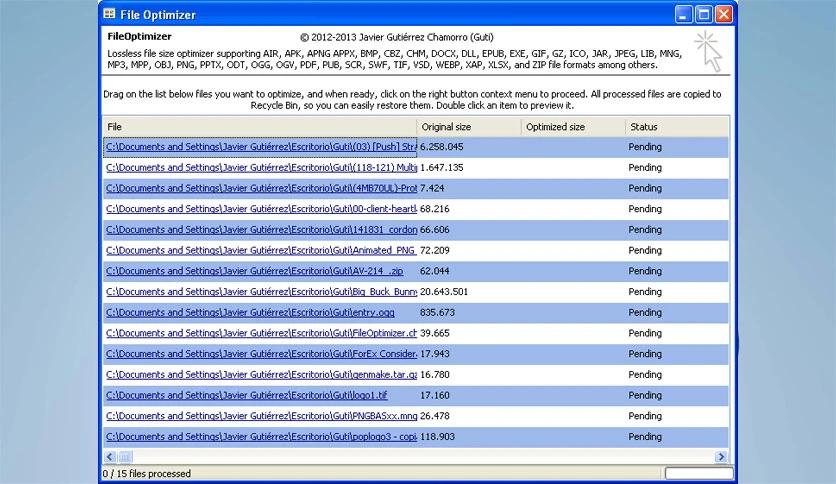
Task: Click the horizontal scrollbar left arrow
Action: coord(110,457)
